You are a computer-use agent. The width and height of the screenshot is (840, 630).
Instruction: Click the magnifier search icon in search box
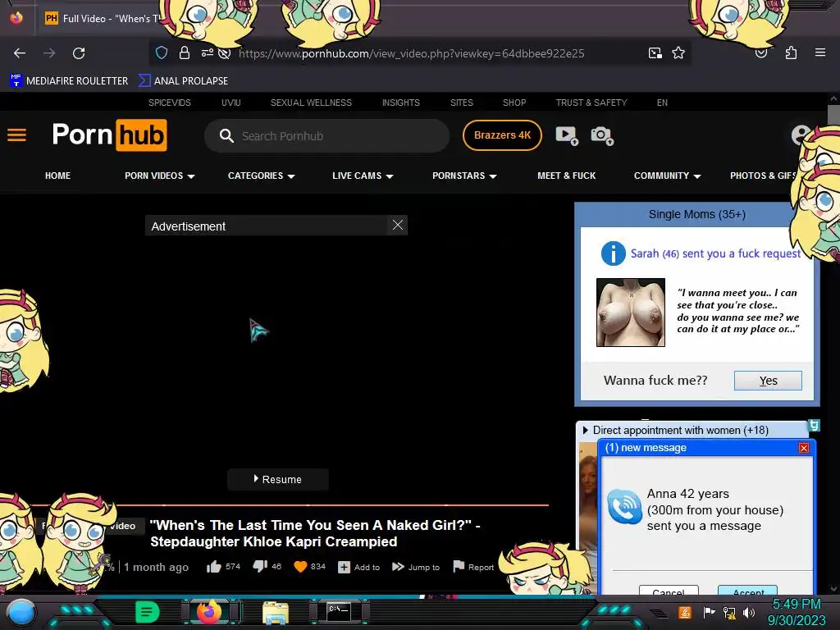pos(226,135)
